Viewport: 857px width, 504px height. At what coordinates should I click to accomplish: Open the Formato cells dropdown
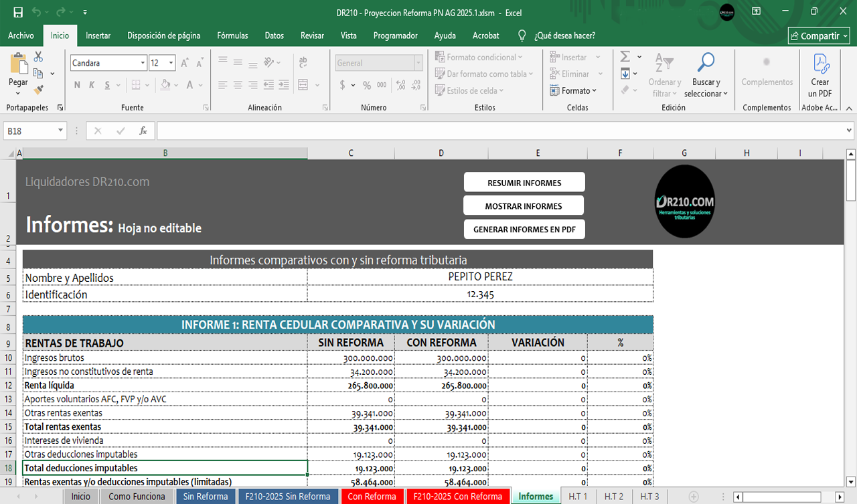coord(574,90)
